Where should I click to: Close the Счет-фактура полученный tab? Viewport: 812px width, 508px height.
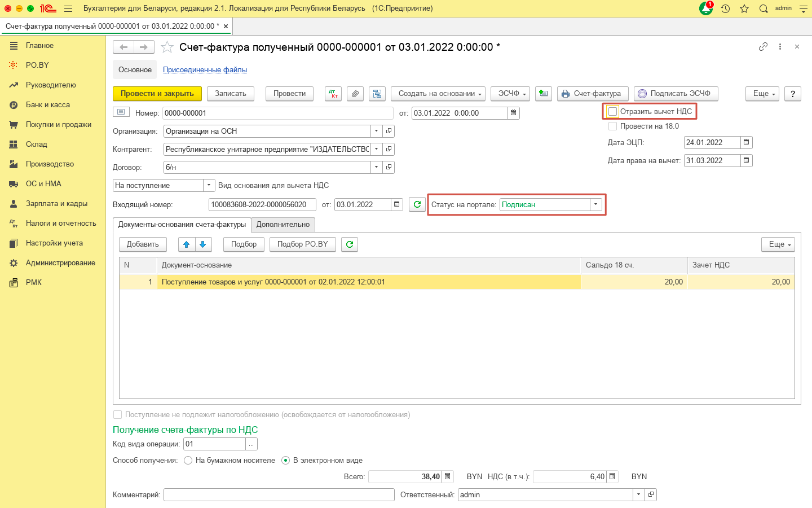[x=226, y=27]
